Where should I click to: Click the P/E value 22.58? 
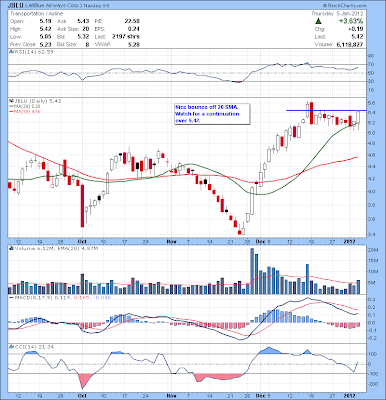click(x=132, y=21)
